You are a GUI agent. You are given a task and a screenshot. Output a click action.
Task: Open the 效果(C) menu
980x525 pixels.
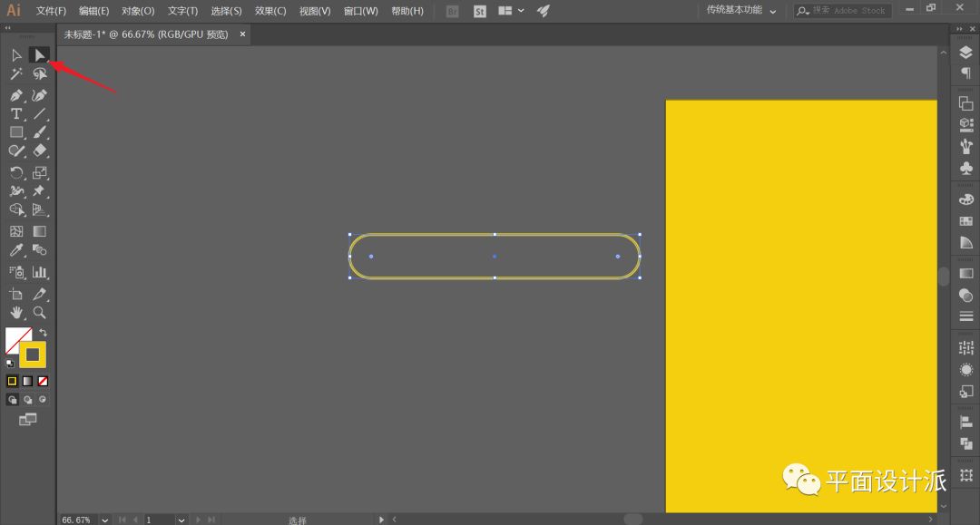click(269, 11)
